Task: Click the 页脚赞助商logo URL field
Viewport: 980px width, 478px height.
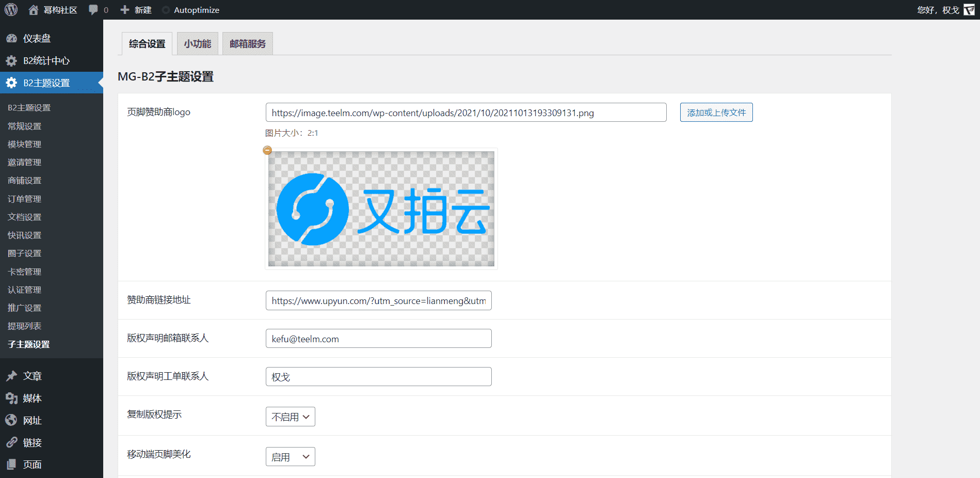Action: 466,113
